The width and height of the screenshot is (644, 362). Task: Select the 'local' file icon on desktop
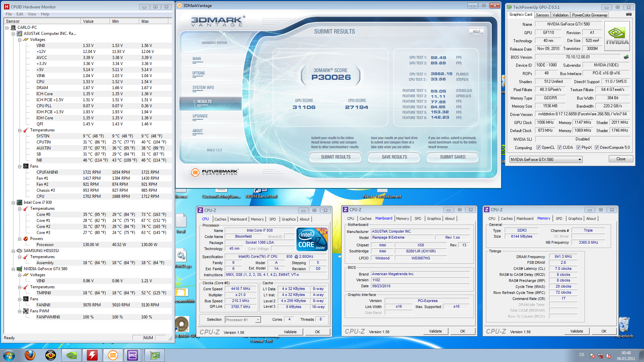pyautogui.click(x=181, y=220)
